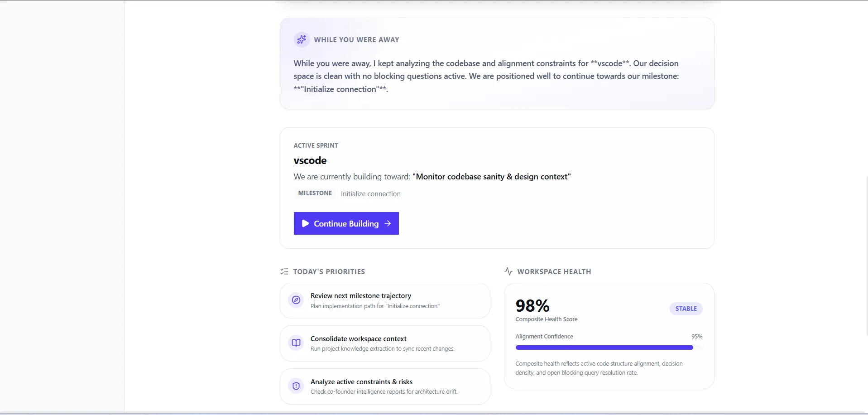
Task: Click the Monitor codebase sanity goal text
Action: tap(492, 177)
